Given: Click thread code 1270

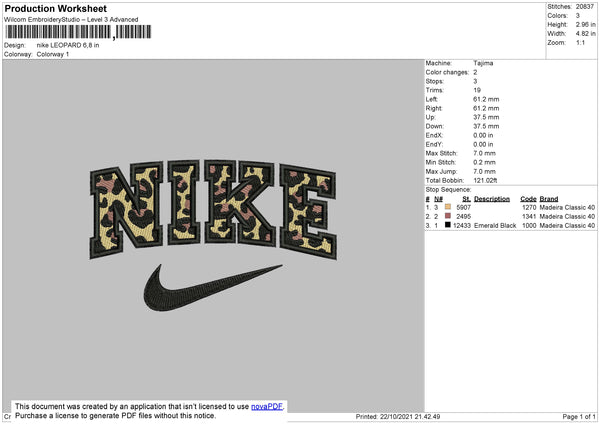Looking at the screenshot, I should click(529, 207).
